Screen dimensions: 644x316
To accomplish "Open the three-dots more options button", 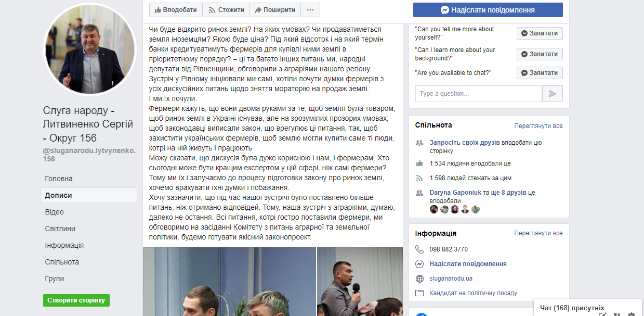I will pos(310,10).
